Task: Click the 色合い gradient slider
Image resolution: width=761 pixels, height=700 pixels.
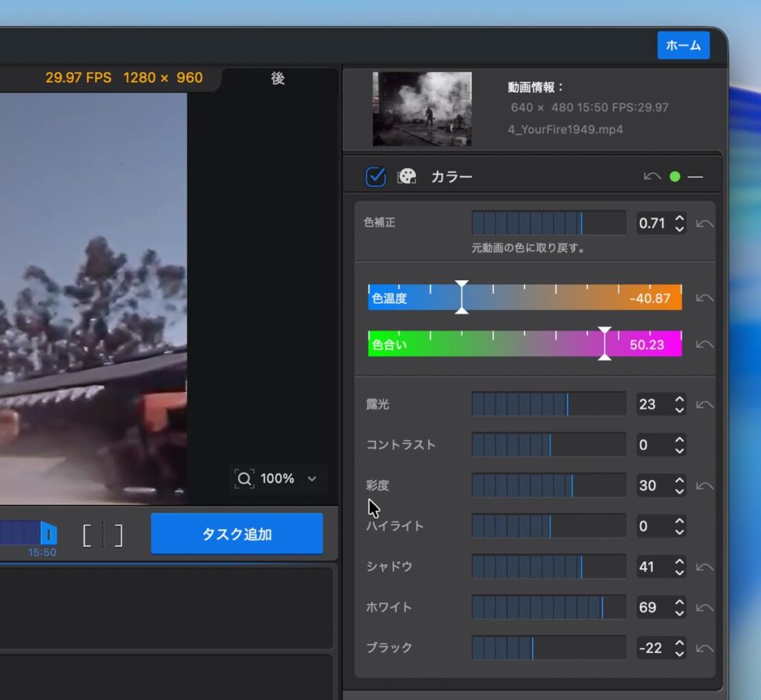Action: point(525,344)
